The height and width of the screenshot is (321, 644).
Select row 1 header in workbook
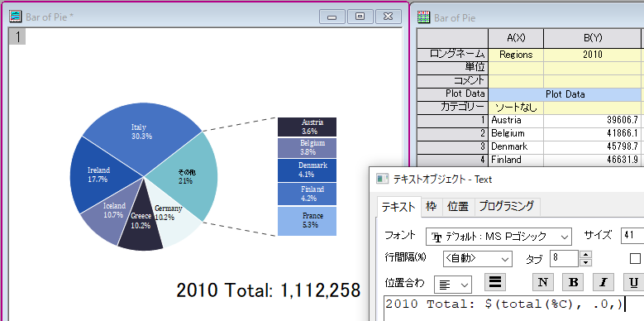(452, 121)
